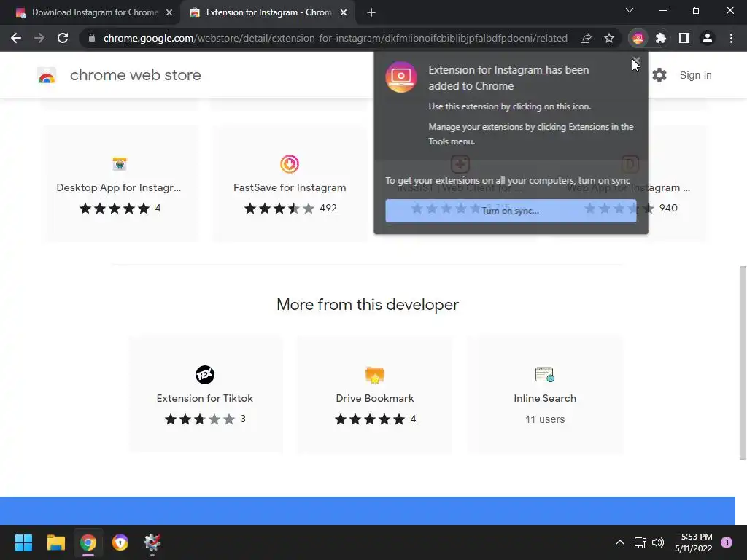Screen dimensions: 747x560
Task: Open the shield app in the taskbar
Action: pos(120,542)
